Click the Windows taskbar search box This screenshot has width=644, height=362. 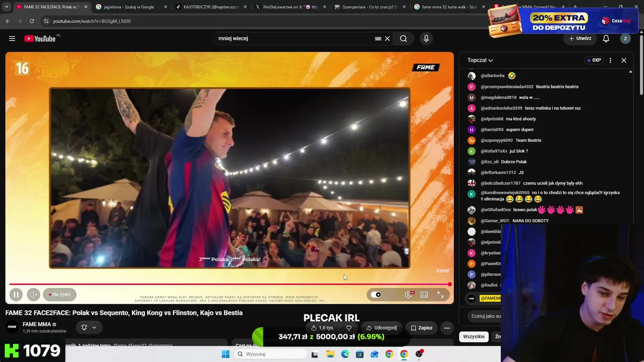point(271,354)
